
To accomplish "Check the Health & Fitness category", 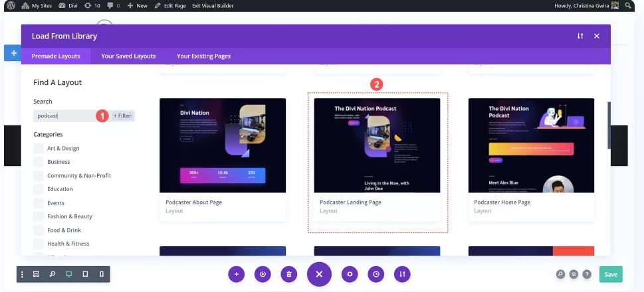I will [x=38, y=244].
